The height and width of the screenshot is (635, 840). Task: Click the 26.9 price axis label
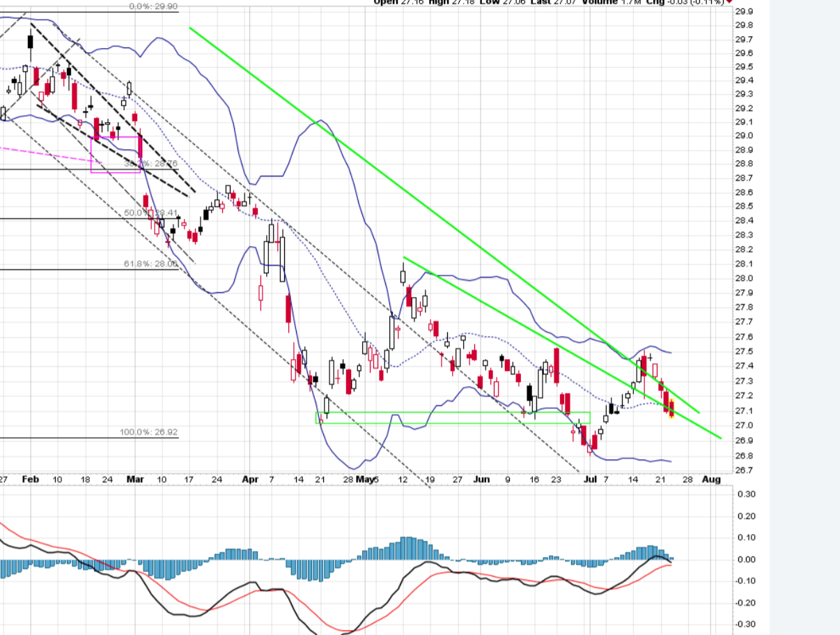pyautogui.click(x=744, y=441)
